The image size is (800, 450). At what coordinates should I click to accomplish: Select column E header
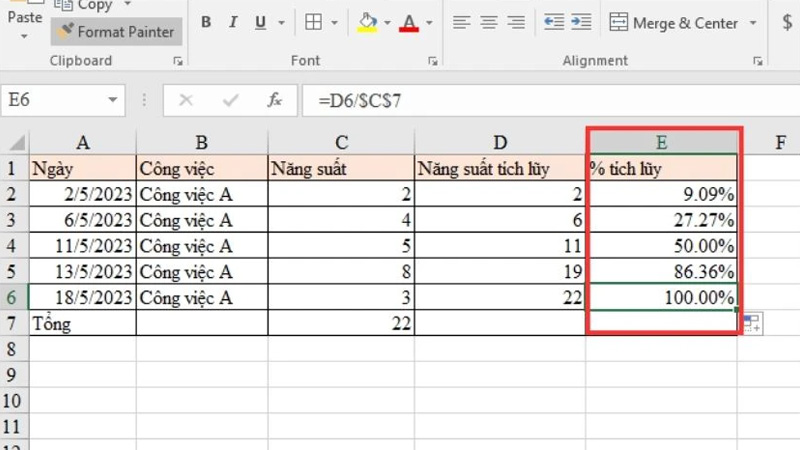point(661,142)
